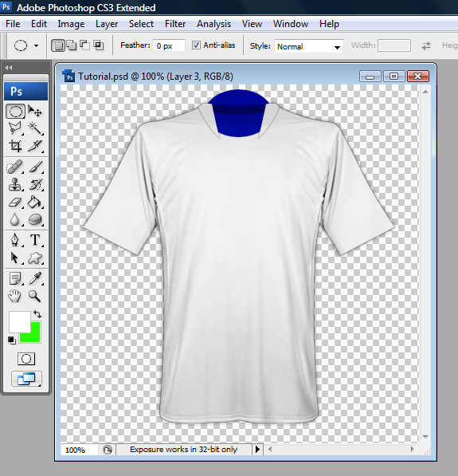Open the Layer menu
The width and height of the screenshot is (458, 476).
tap(107, 24)
